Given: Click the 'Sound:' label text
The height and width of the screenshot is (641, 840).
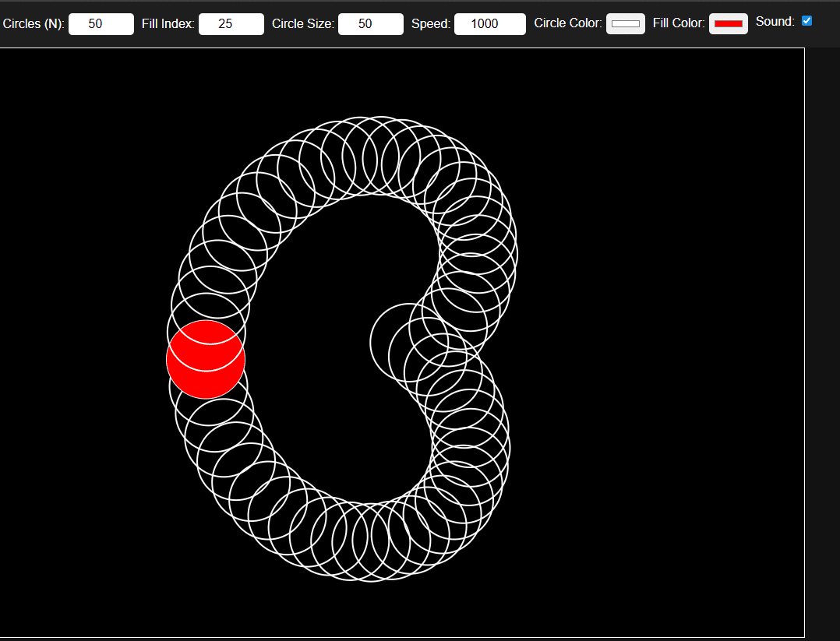Looking at the screenshot, I should tap(775, 22).
